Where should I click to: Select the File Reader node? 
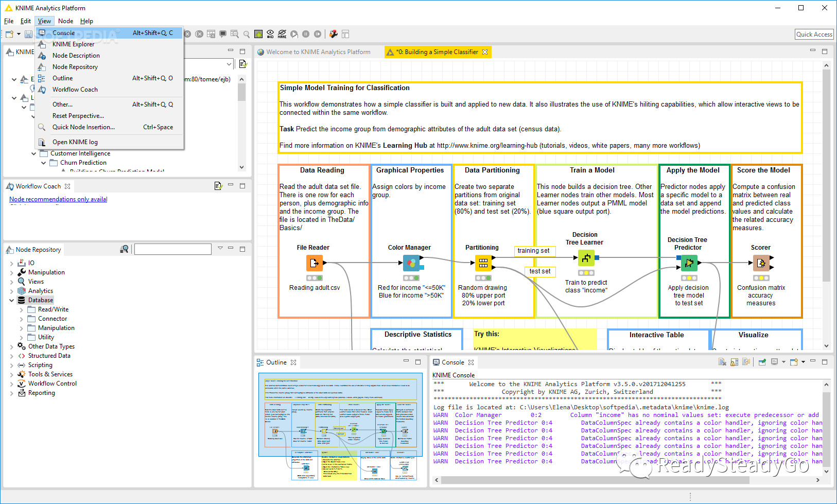(314, 263)
